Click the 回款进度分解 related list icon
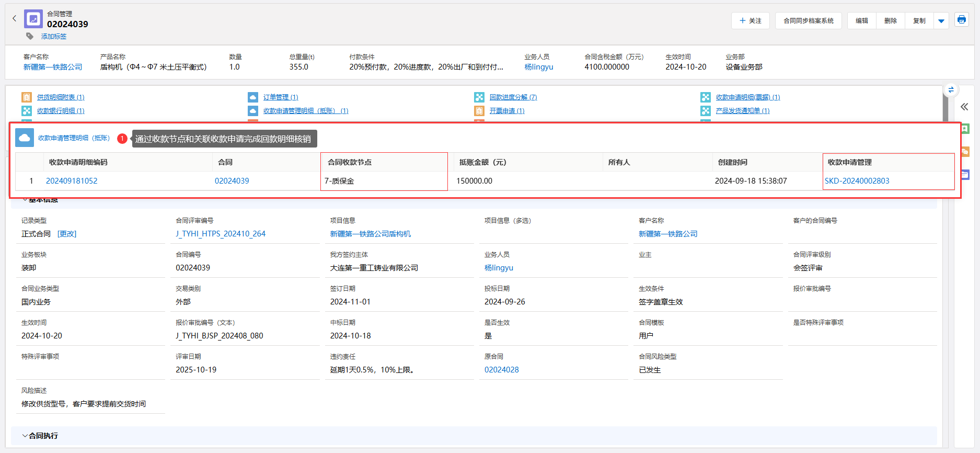This screenshot has height=453, width=980. tap(479, 97)
